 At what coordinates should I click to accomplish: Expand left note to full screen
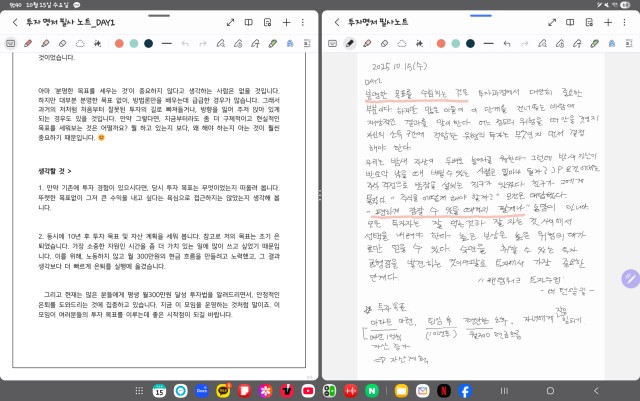click(230, 22)
